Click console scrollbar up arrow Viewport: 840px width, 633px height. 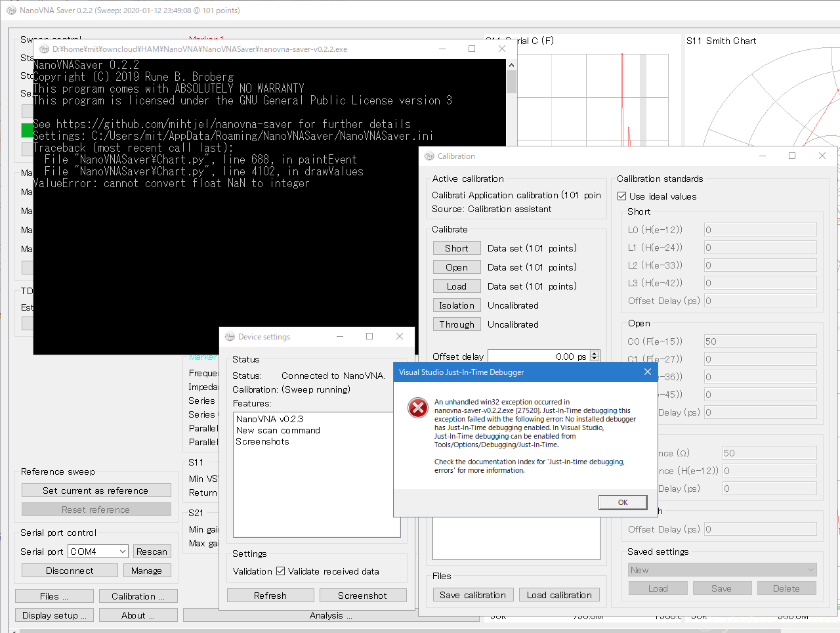tap(511, 64)
